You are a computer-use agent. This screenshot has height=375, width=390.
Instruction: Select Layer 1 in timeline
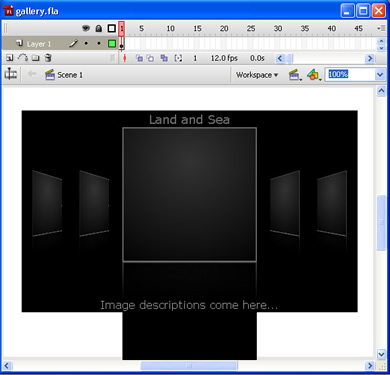click(x=39, y=44)
